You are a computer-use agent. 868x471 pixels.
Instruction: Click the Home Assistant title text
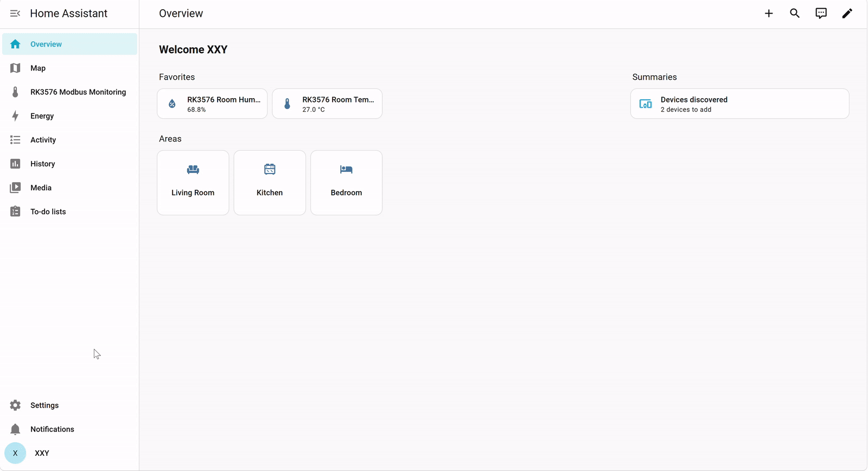coord(69,14)
